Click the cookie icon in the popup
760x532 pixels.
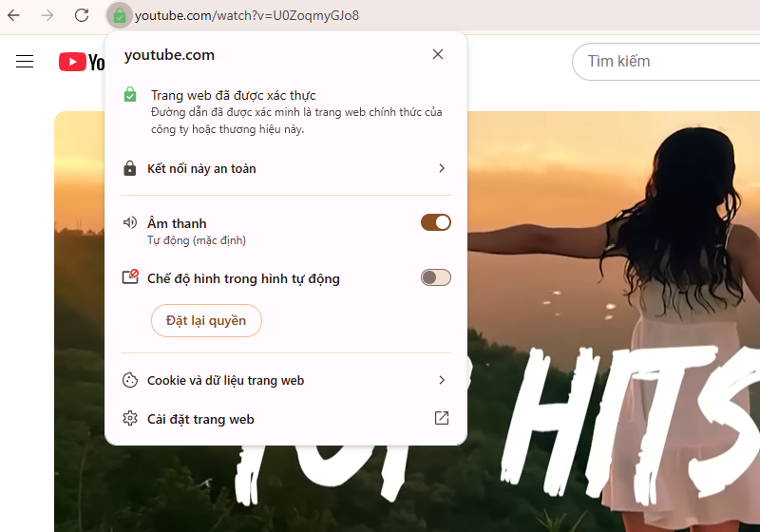click(x=130, y=380)
